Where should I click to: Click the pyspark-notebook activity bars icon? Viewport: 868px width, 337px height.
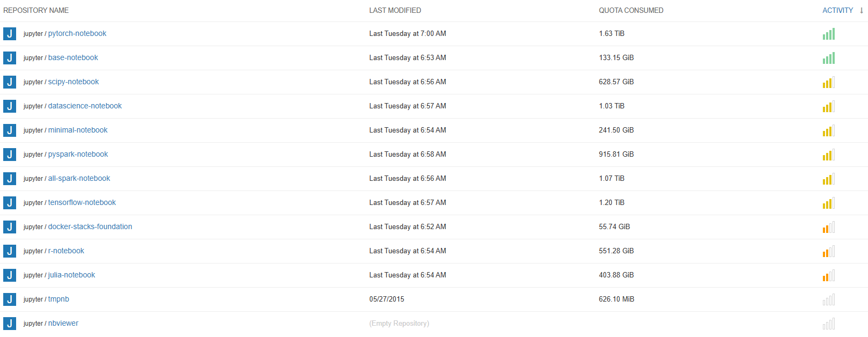pos(828,155)
